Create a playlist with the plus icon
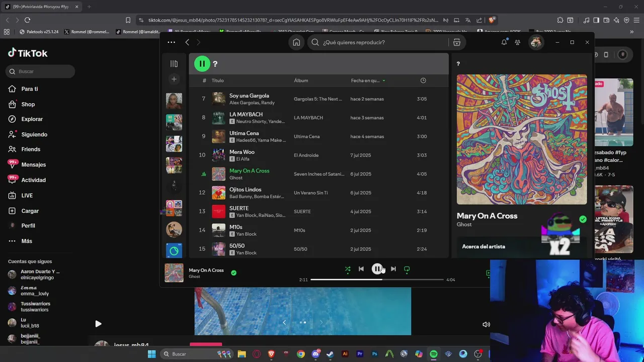 tap(174, 79)
